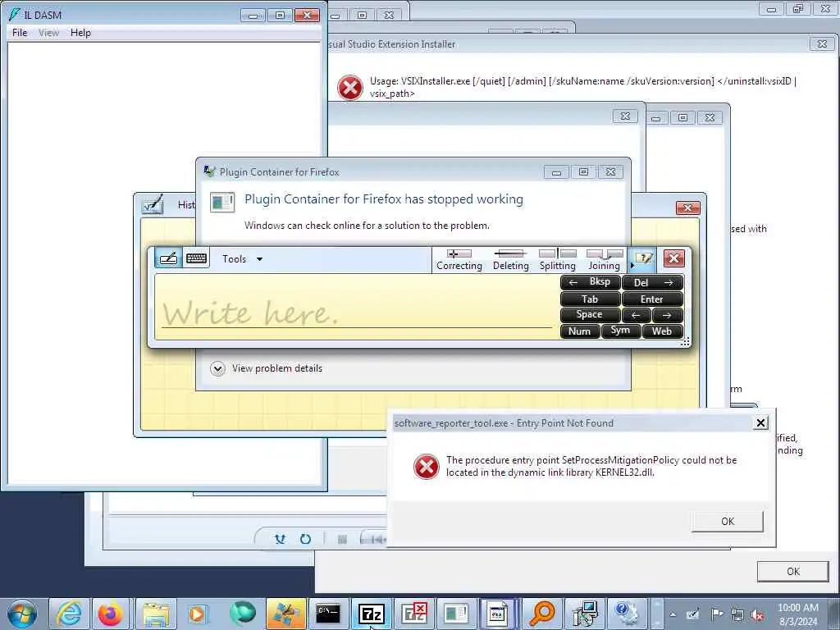This screenshot has width=840, height=630.
Task: Open the Tools dropdown in Input Panel
Action: pyautogui.click(x=242, y=259)
